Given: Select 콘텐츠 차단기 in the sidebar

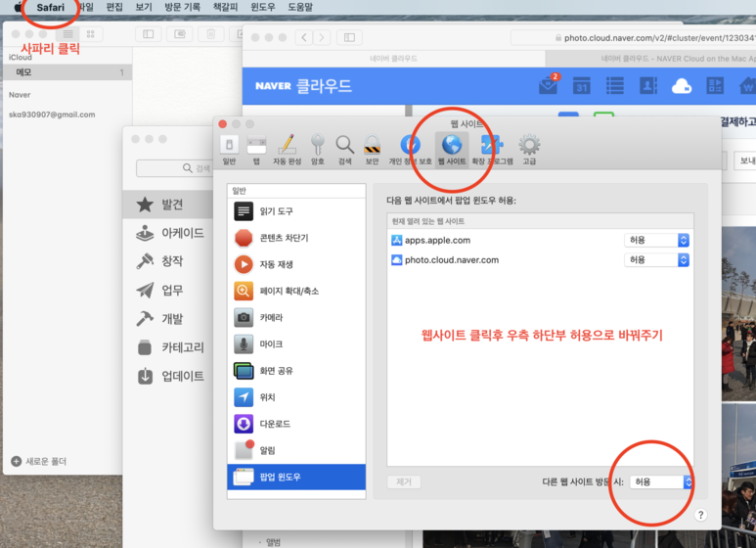Looking at the screenshot, I should [x=296, y=238].
